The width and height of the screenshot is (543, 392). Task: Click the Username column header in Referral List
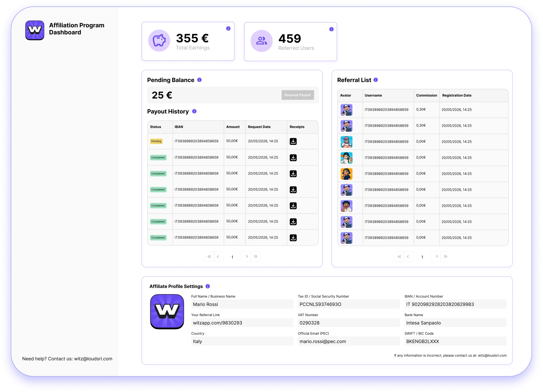click(374, 95)
